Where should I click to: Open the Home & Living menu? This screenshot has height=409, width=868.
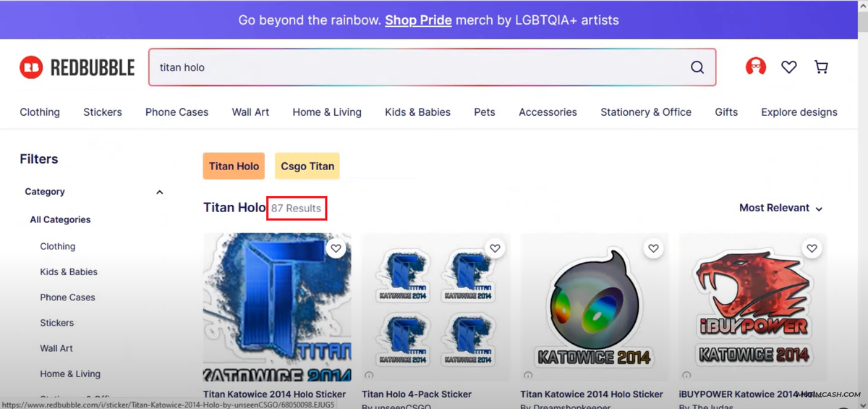pos(327,112)
